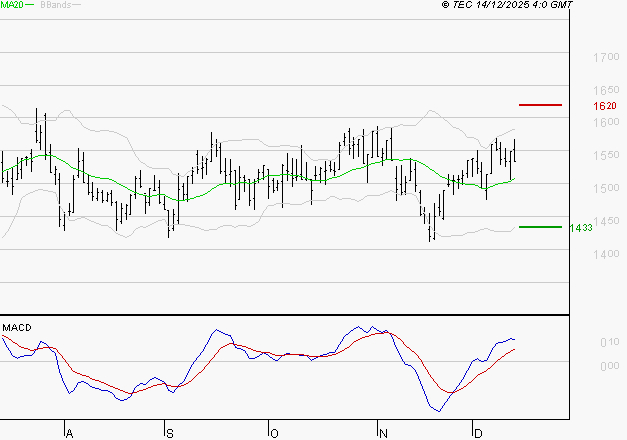Click the TEC copyright timestamp text
Image resolution: width=627 pixels, height=440 pixels.
(507, 5)
